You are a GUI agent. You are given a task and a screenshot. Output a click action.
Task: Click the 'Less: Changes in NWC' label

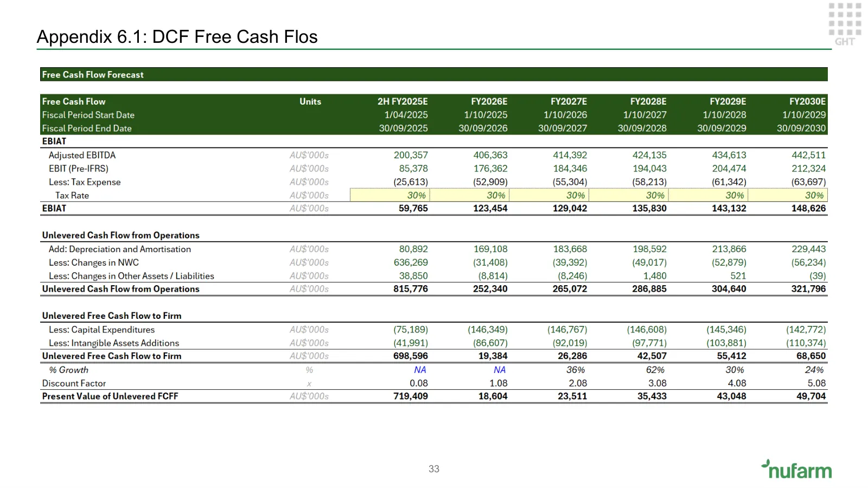click(94, 262)
